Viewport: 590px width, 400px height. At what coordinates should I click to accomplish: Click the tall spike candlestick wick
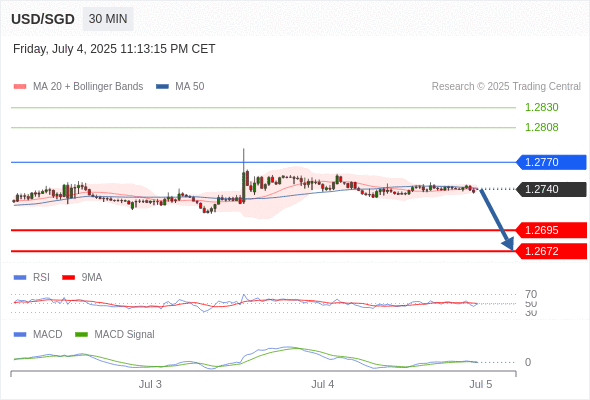244,160
